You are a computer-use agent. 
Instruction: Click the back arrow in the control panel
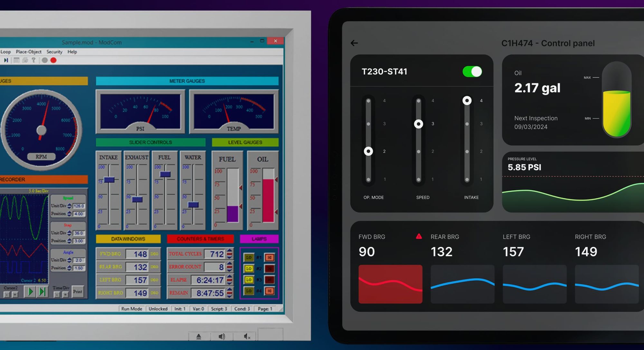[x=354, y=43]
